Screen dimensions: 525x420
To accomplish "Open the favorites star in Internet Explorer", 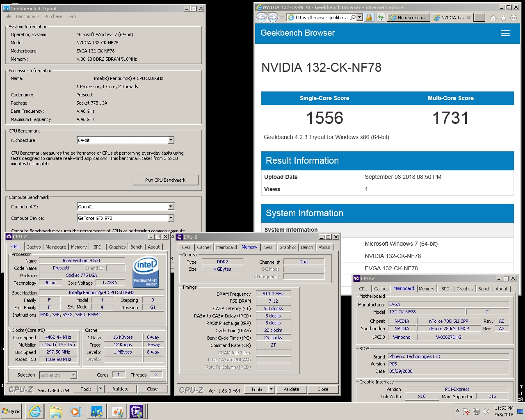I will [503, 18].
